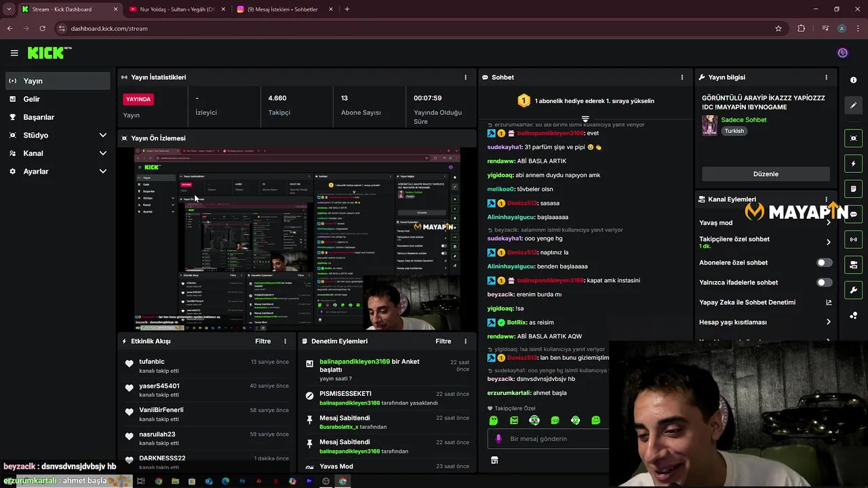Image resolution: width=868 pixels, height=488 pixels.
Task: Open OBS Studio from the taskbar
Action: [x=326, y=481]
